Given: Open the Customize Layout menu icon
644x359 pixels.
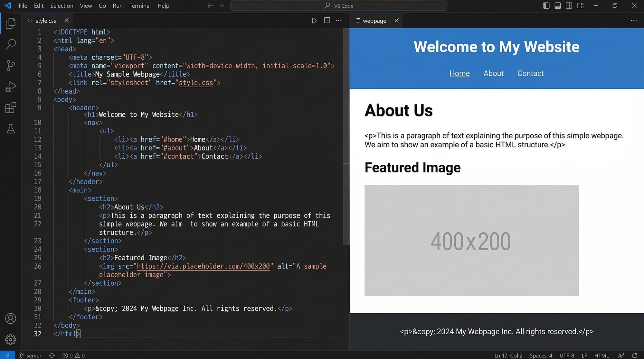Looking at the screenshot, I should point(580,6).
